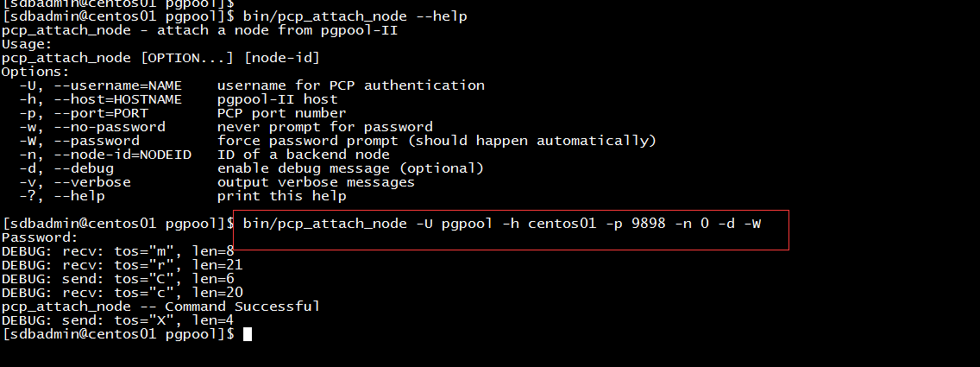Click "bin/pcp_attach_node --help" command text
The height and width of the screenshot is (367, 980).
tap(355, 16)
